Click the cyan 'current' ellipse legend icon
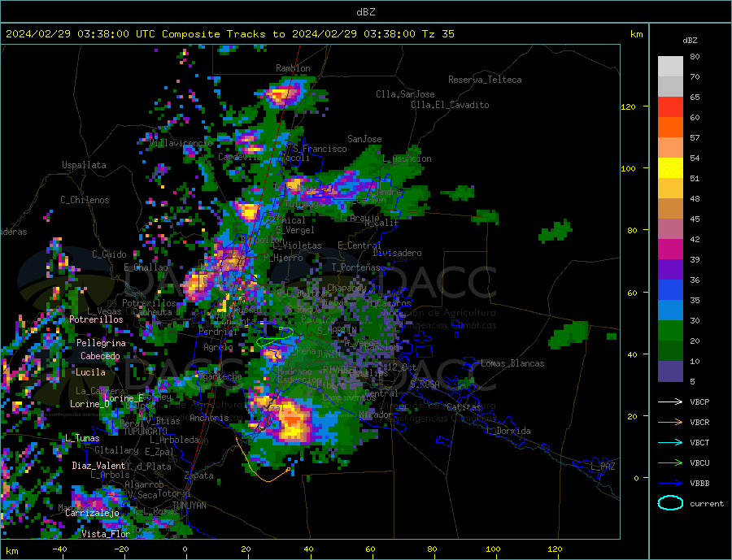Viewport: 732px width, 560px height. pyautogui.click(x=670, y=503)
